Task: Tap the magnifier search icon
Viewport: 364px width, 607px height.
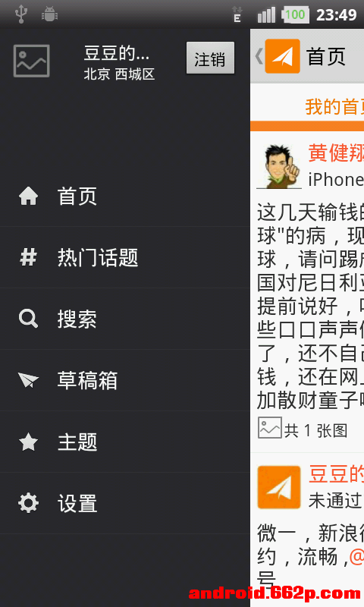Action: pos(29,319)
